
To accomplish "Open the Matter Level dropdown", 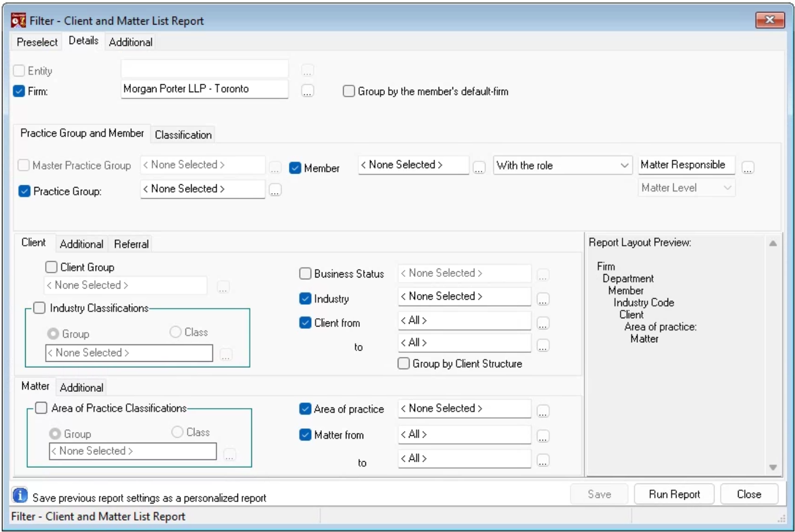I will [686, 188].
